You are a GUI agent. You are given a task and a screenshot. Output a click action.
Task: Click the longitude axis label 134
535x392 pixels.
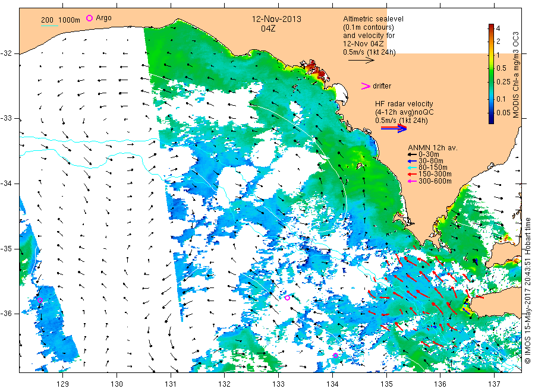[x=332, y=384]
